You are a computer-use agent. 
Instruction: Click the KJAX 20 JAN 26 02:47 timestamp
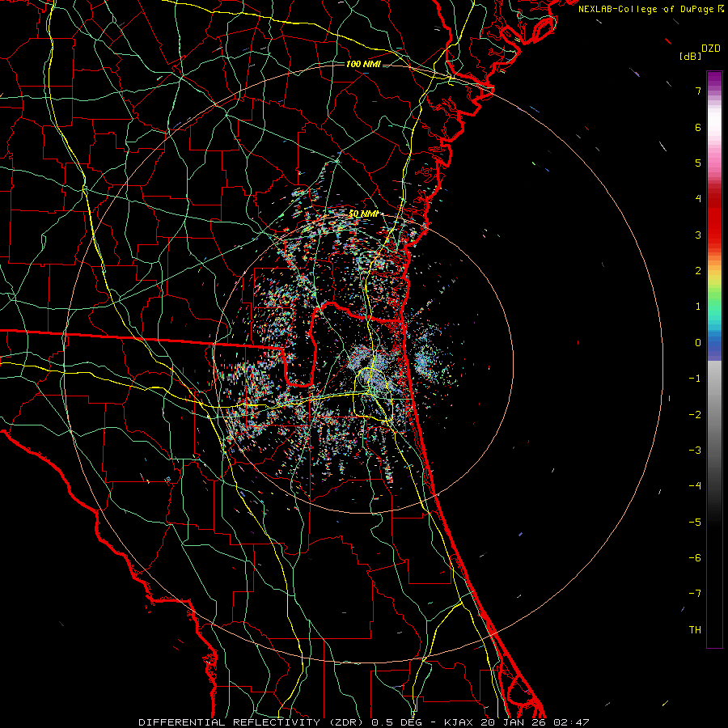(x=517, y=722)
